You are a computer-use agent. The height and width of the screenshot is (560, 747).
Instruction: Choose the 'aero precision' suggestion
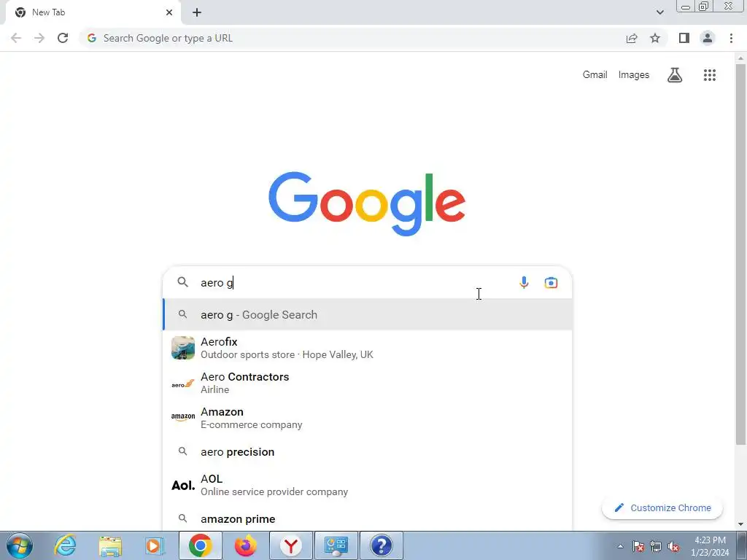click(x=368, y=451)
